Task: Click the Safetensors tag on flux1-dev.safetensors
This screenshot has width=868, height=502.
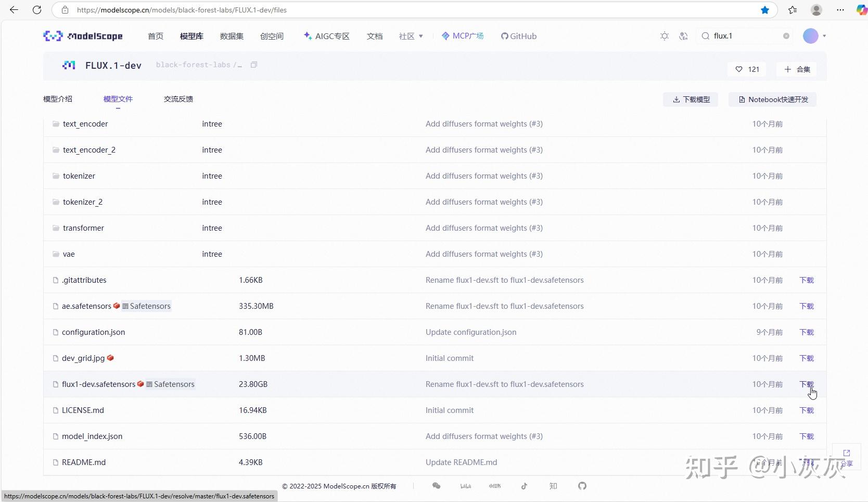Action: [170, 384]
